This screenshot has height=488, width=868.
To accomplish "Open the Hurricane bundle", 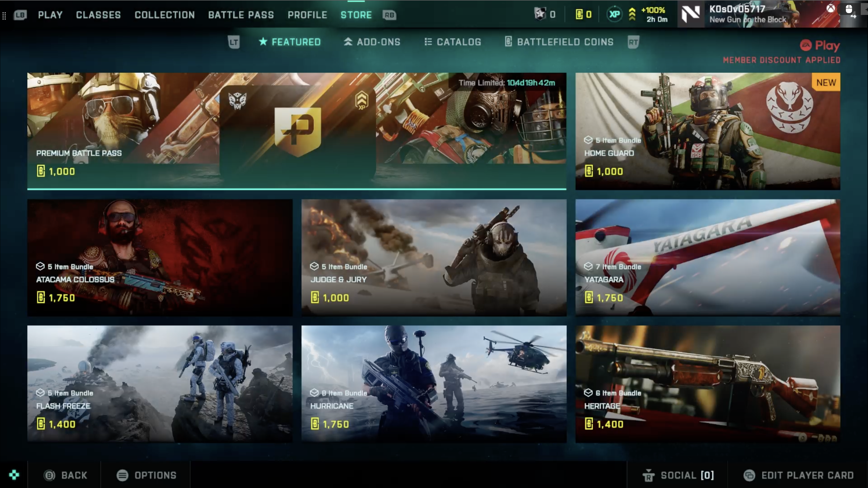I will click(x=434, y=384).
